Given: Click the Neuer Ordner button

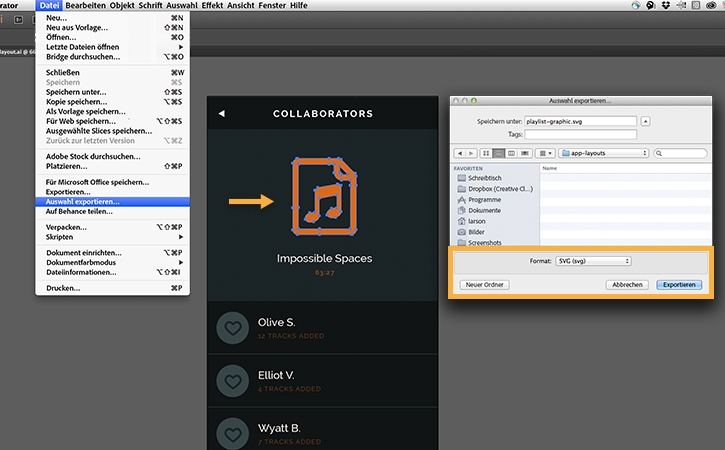Looking at the screenshot, I should [485, 285].
